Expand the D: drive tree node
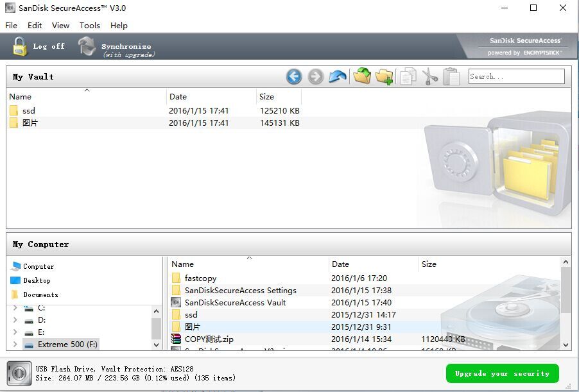Viewport: 579px width, 392px height. tap(15, 320)
